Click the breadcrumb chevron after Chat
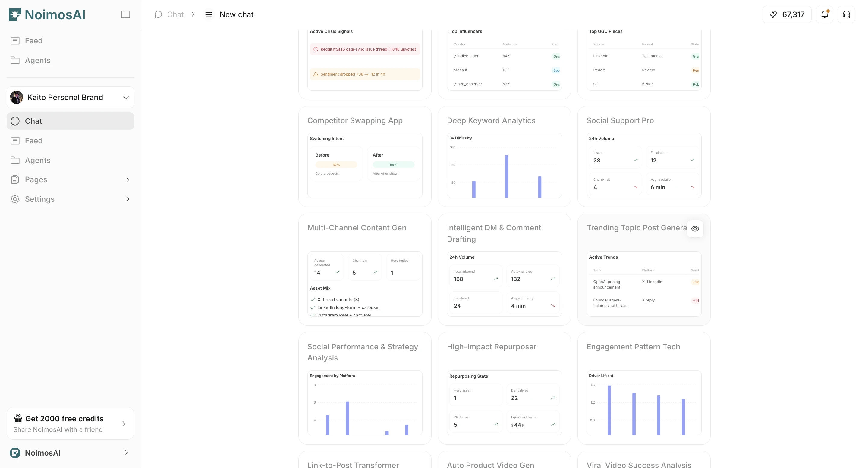The height and width of the screenshot is (468, 868). [193, 14]
